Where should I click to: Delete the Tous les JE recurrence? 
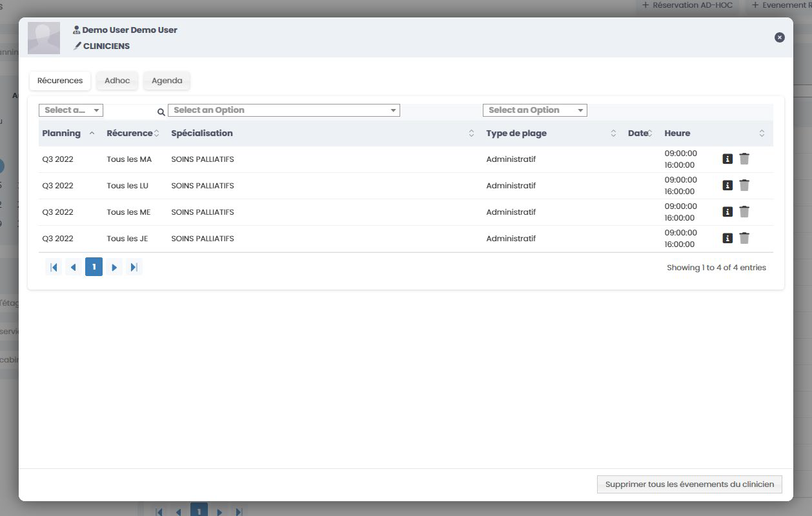click(x=744, y=238)
